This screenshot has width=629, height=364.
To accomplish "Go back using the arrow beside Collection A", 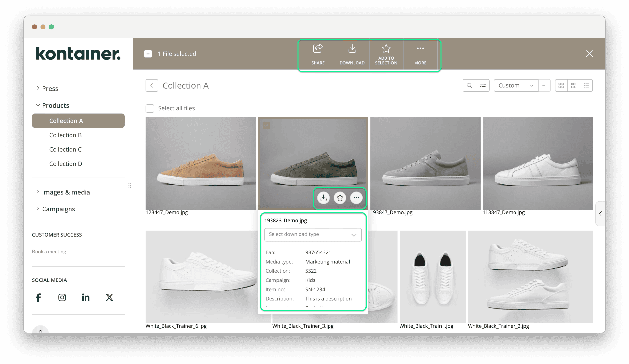I will (x=152, y=85).
